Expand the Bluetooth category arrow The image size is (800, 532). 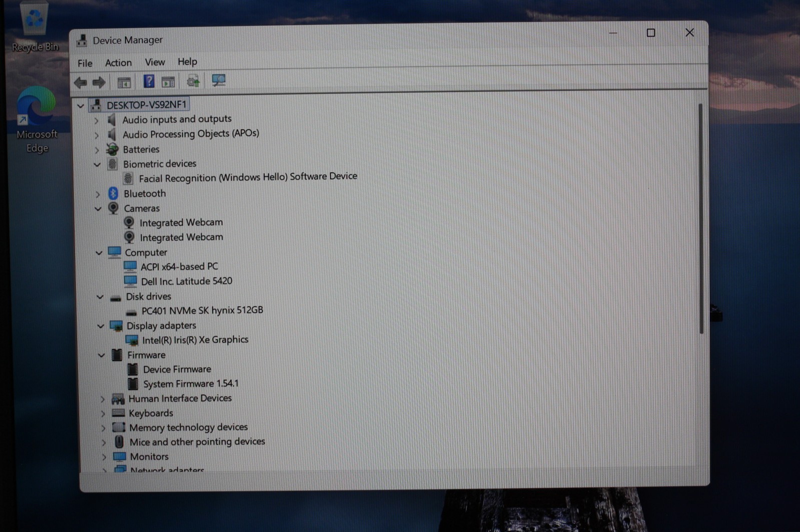(x=98, y=194)
